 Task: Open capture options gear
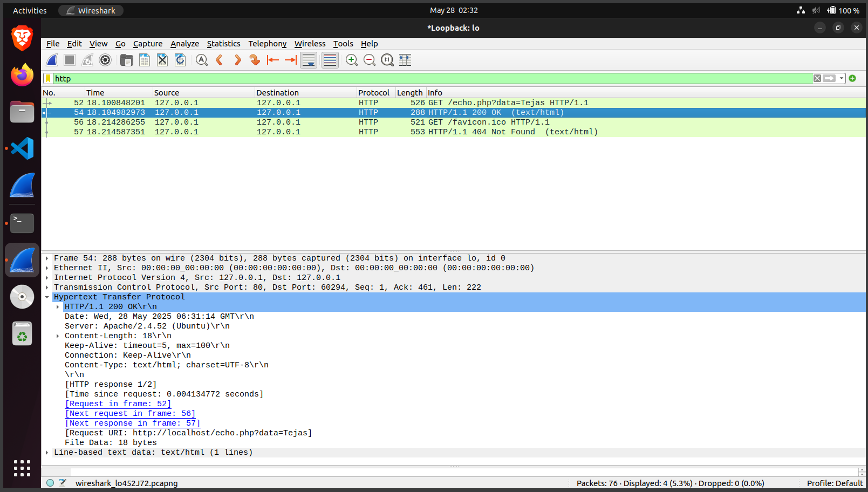pyautogui.click(x=105, y=60)
